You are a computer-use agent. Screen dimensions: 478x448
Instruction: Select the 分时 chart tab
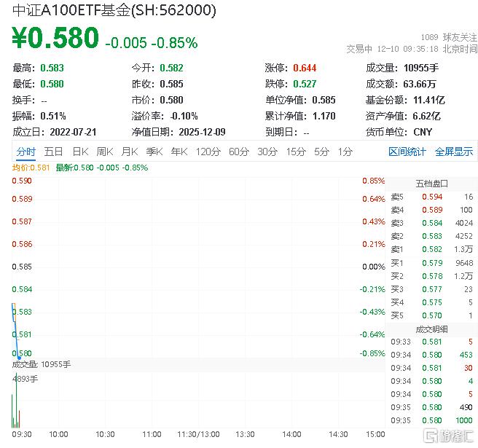(x=26, y=152)
